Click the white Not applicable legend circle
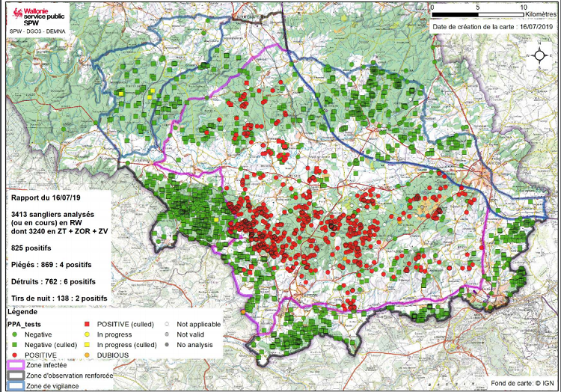The width and height of the screenshot is (561, 392). 168,325
